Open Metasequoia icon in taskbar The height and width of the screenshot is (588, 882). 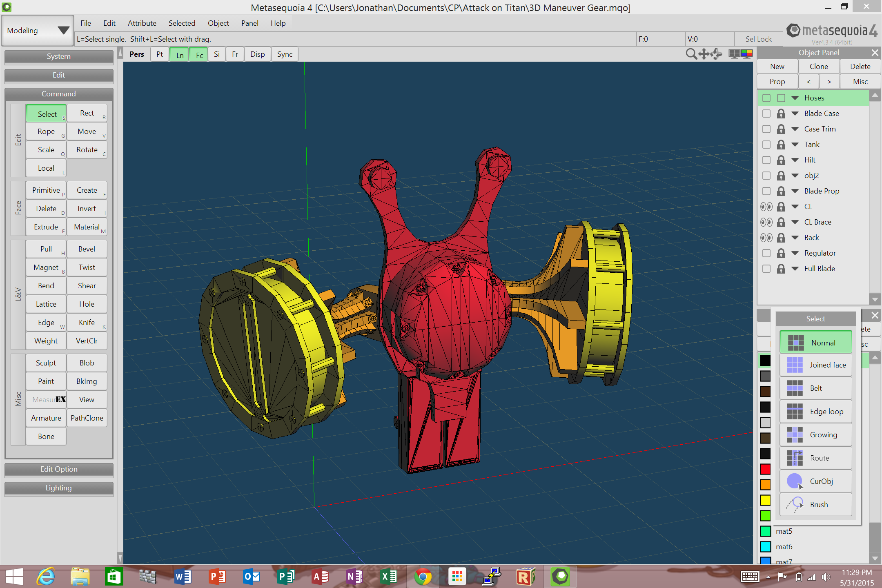click(x=560, y=577)
